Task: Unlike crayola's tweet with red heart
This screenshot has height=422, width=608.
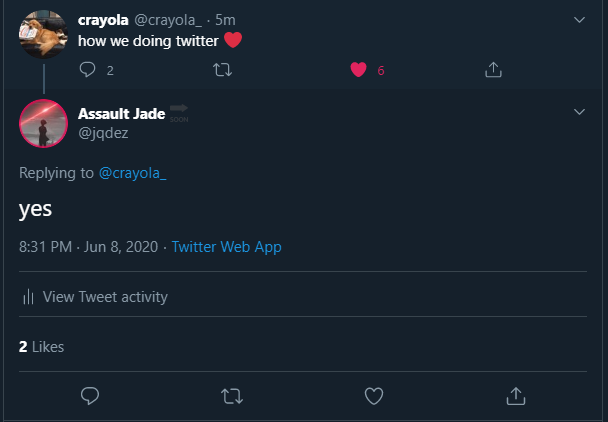Action: click(x=358, y=70)
